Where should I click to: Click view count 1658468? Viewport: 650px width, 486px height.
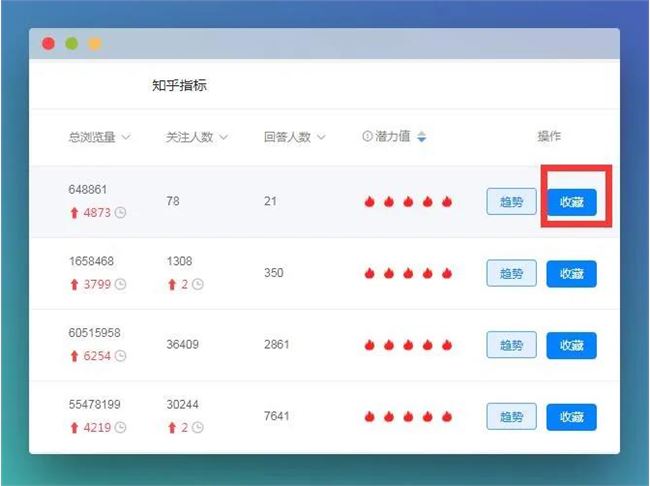tap(91, 261)
